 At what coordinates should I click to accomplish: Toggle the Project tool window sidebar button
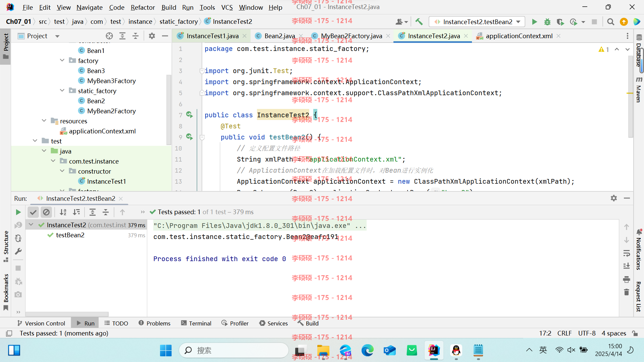pyautogui.click(x=6, y=46)
